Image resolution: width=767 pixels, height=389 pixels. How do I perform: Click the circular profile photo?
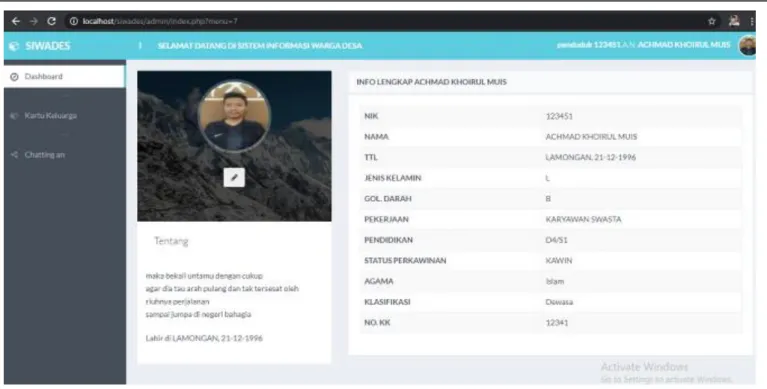coord(234,116)
